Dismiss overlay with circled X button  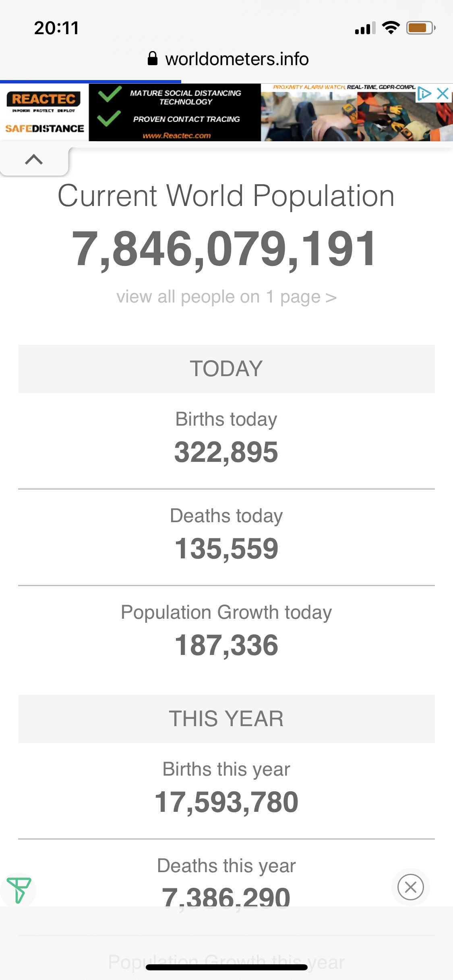[410, 887]
